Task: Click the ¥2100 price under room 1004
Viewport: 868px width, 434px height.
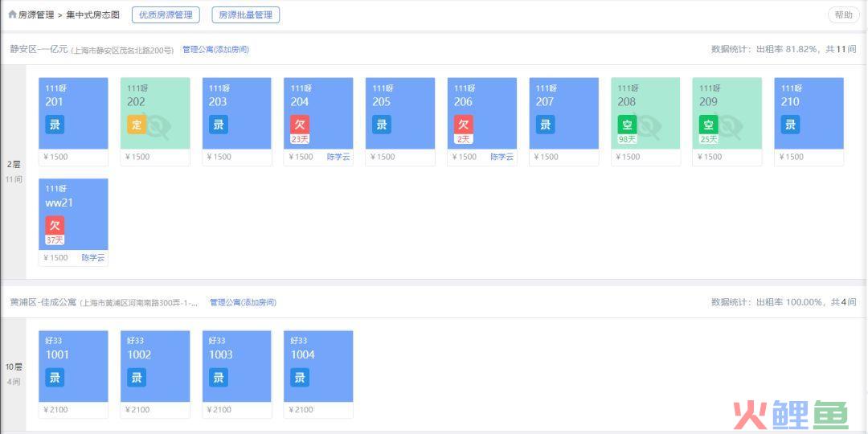Action: tap(301, 410)
